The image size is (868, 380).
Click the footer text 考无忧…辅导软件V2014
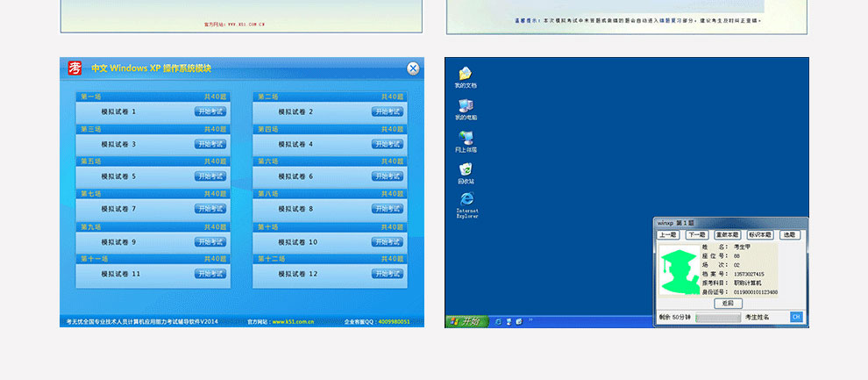coord(142,321)
